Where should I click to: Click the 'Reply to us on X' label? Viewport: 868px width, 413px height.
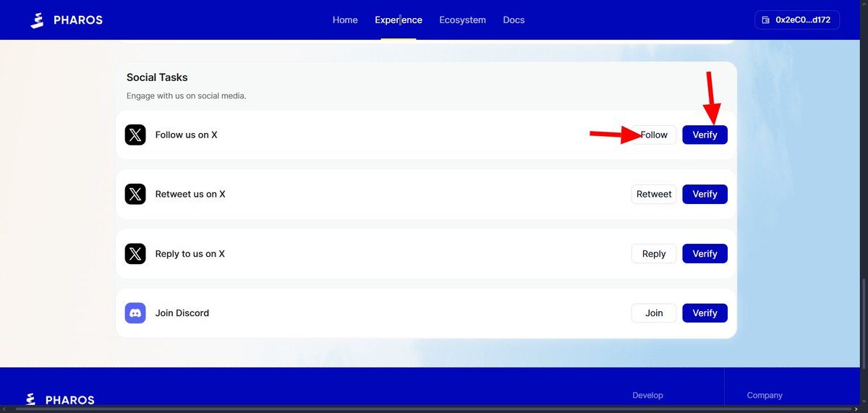(190, 254)
